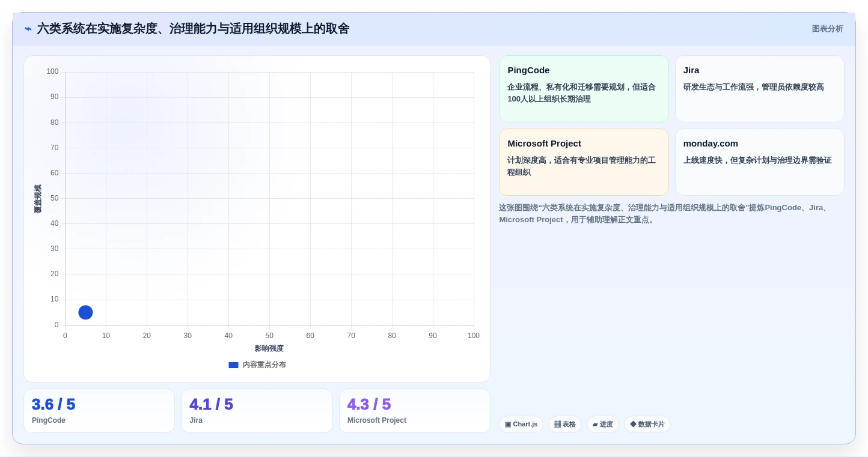
Task: Click the 3.6 / 5 PingCode score card
Action: pyautogui.click(x=99, y=411)
